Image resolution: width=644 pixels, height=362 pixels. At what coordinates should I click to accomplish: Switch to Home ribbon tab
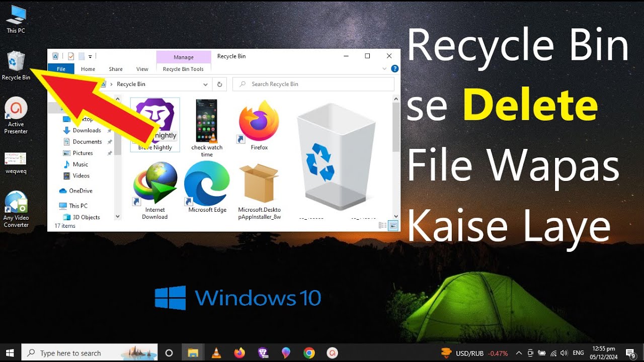(88, 69)
